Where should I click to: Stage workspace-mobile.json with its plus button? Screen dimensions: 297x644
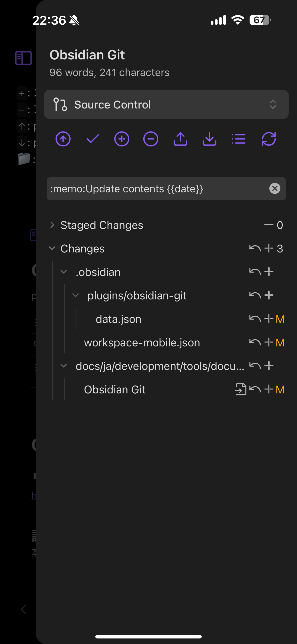pos(269,342)
